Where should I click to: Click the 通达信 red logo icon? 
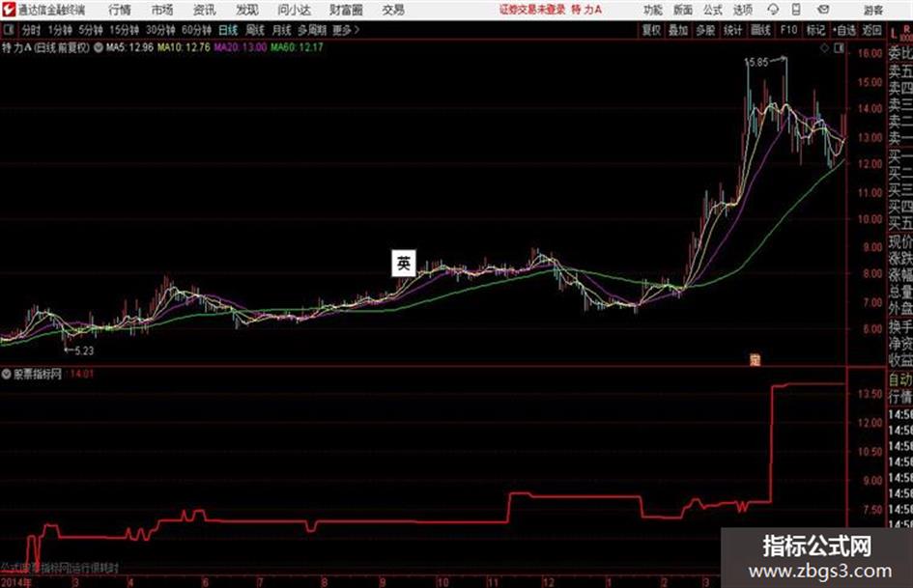tap(9, 10)
